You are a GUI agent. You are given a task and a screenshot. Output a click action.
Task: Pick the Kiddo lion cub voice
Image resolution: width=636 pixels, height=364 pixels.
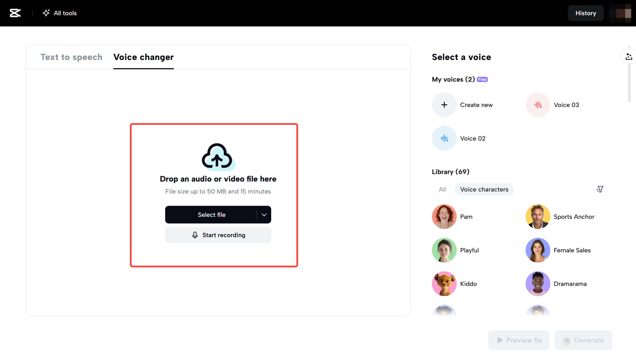[x=444, y=284]
